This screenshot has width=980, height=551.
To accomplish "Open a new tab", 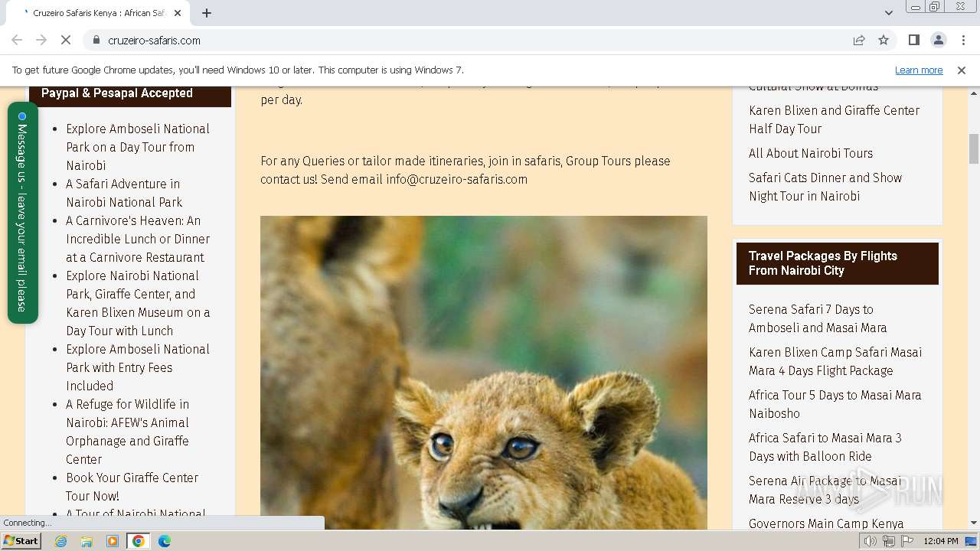I will click(x=207, y=13).
